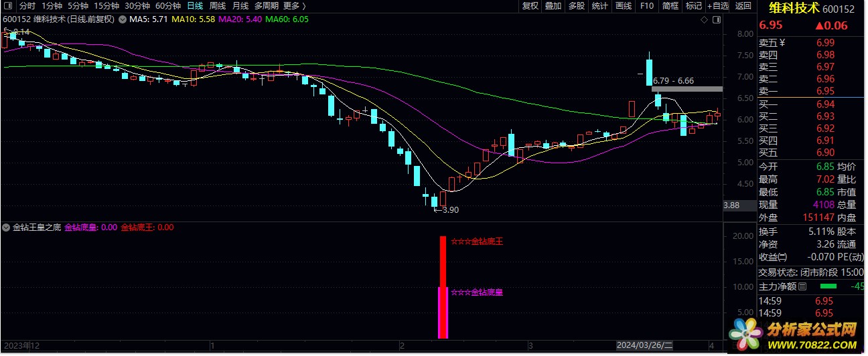This screenshot has width=868, height=356.
Task: Click the 金钻王皇之底 indicator name
Action: point(36,228)
